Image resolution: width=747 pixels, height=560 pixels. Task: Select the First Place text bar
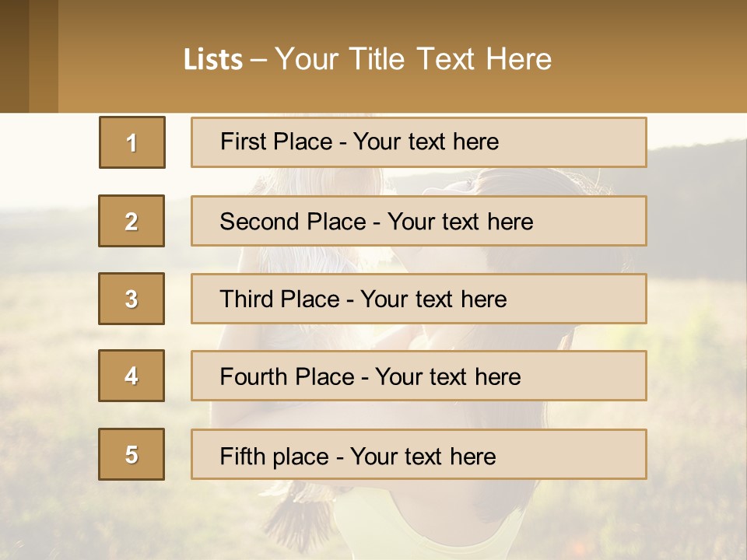pos(419,142)
